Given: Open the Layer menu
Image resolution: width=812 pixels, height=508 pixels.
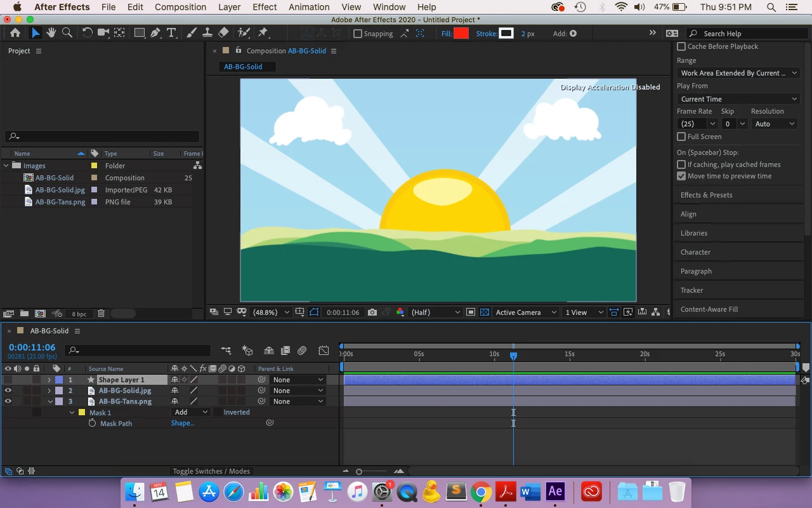Looking at the screenshot, I should pos(230,7).
